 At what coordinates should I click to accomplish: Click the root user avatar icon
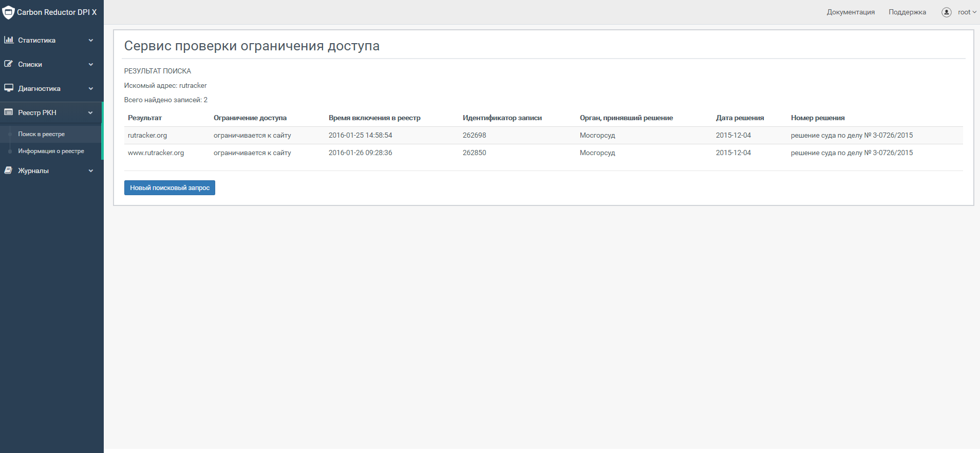point(947,12)
